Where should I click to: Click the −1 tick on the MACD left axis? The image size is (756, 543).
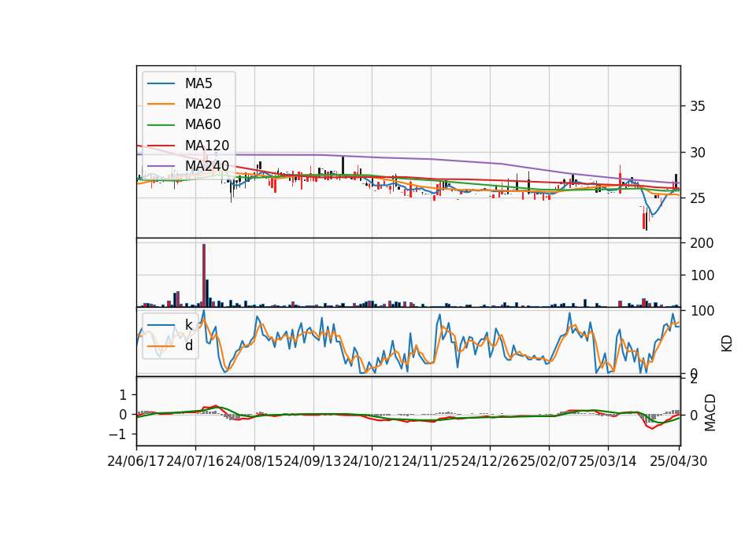pyautogui.click(x=118, y=434)
